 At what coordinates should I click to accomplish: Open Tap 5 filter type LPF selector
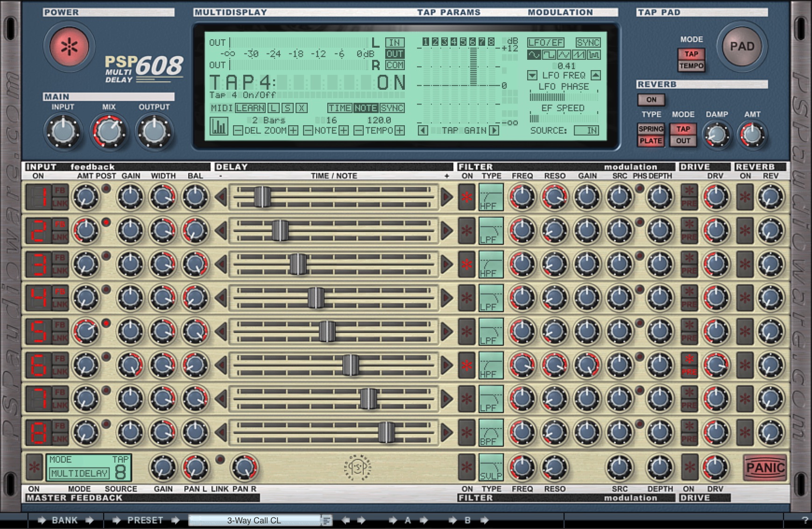point(491,332)
